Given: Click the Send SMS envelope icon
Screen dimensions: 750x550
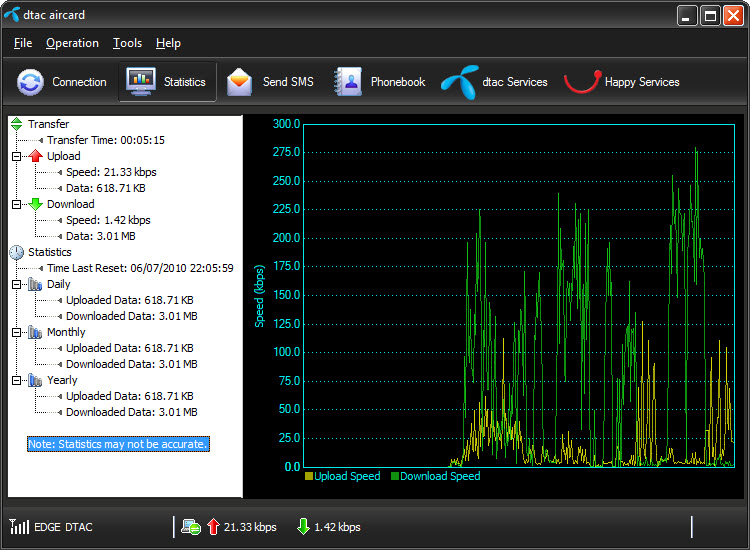Looking at the screenshot, I should (239, 82).
